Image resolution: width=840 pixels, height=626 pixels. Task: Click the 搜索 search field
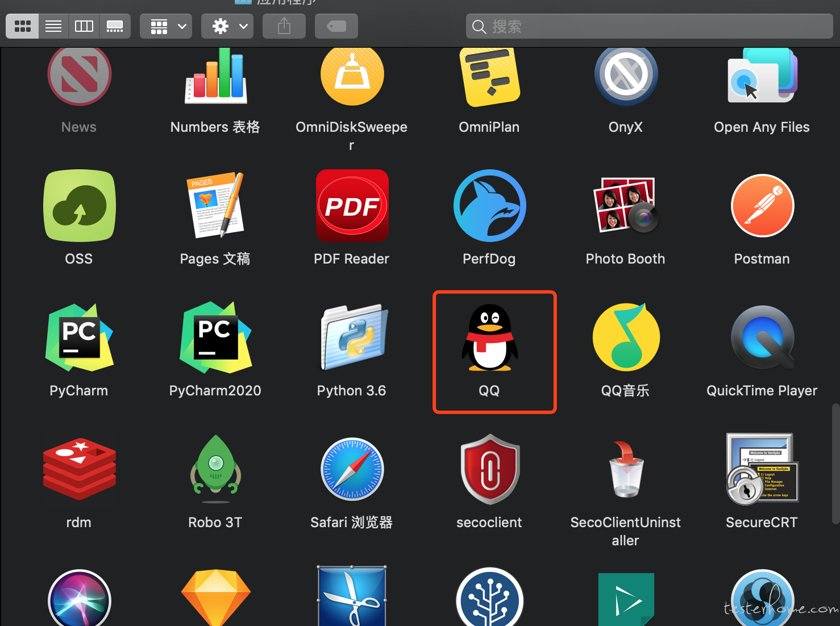(x=650, y=26)
